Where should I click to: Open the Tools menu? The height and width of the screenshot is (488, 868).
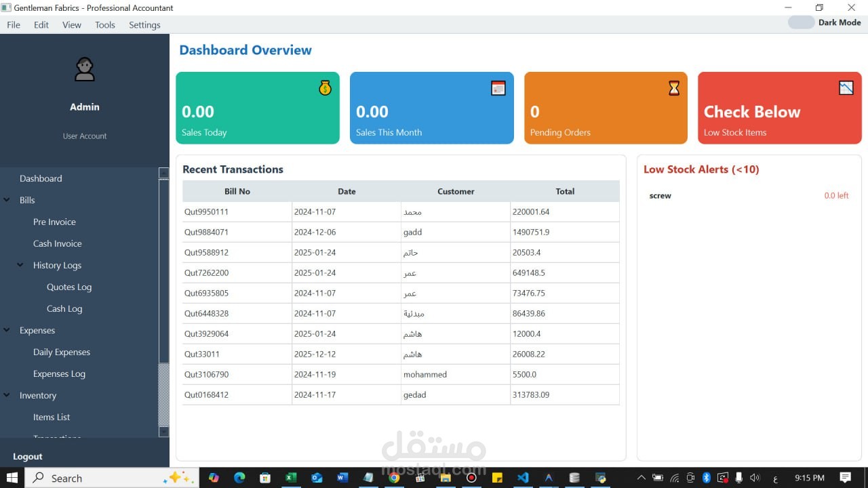point(105,25)
